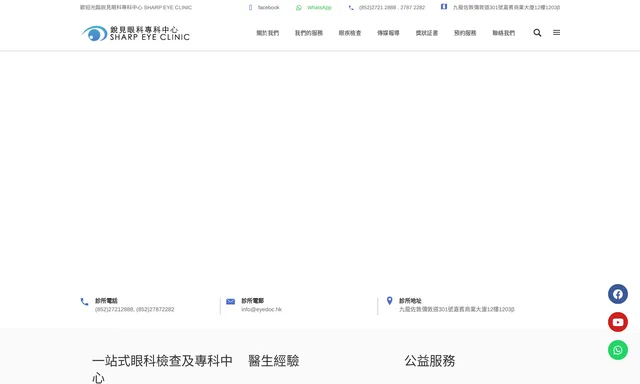
Task: Click the 診所地址 location pin icon
Action: (389, 301)
